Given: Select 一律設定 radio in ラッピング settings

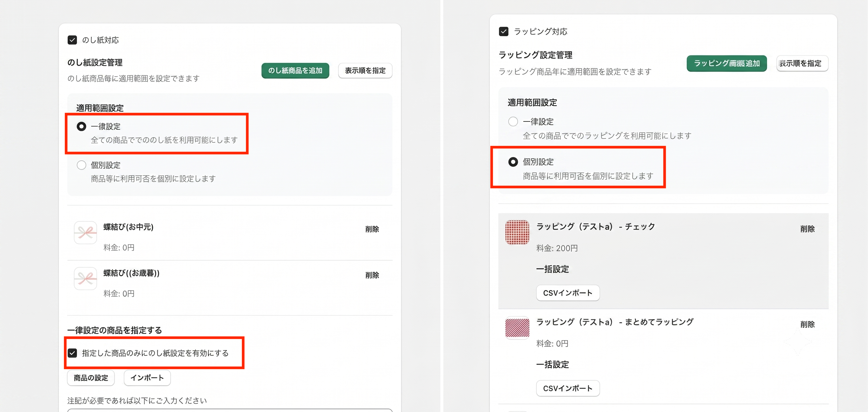Looking at the screenshot, I should (x=513, y=121).
